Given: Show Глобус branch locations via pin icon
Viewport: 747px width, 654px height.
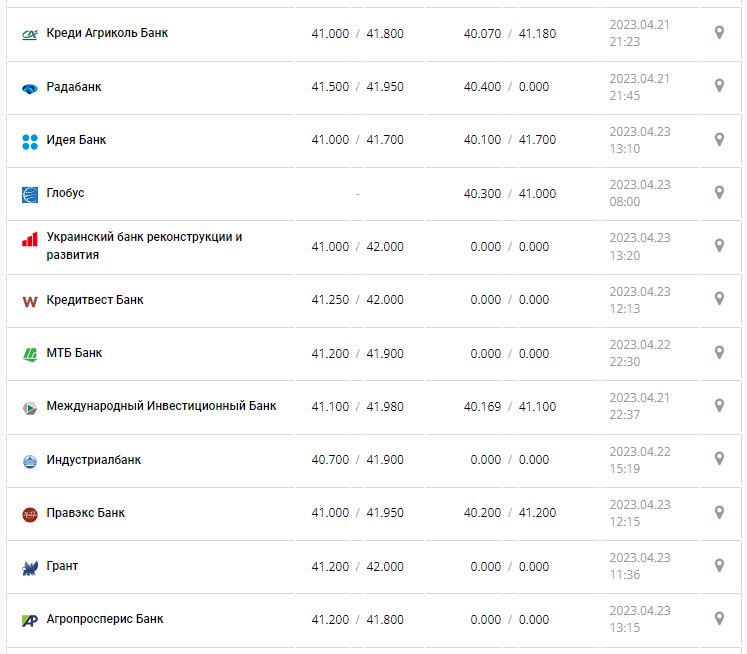Looking at the screenshot, I should coord(719,193).
